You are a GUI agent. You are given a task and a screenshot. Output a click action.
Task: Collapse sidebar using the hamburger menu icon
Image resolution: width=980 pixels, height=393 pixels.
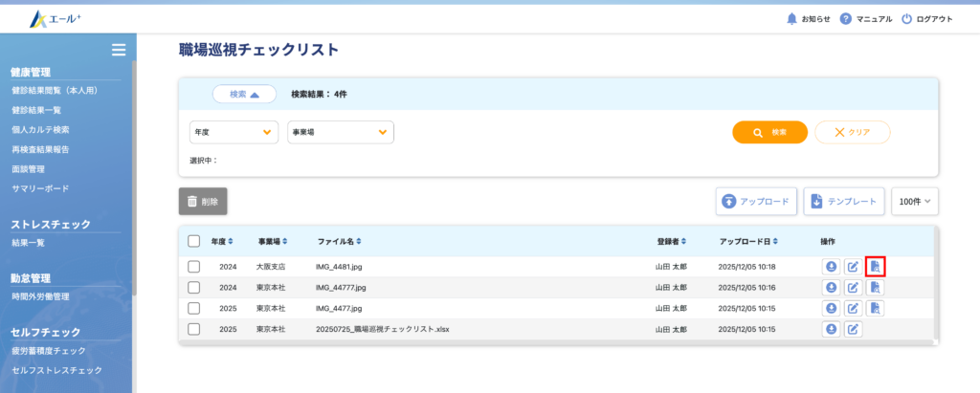pos(119,50)
